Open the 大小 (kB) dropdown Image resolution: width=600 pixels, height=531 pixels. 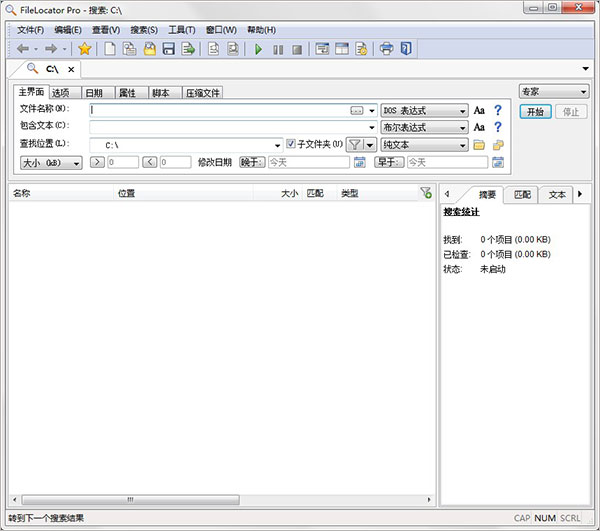(51, 163)
